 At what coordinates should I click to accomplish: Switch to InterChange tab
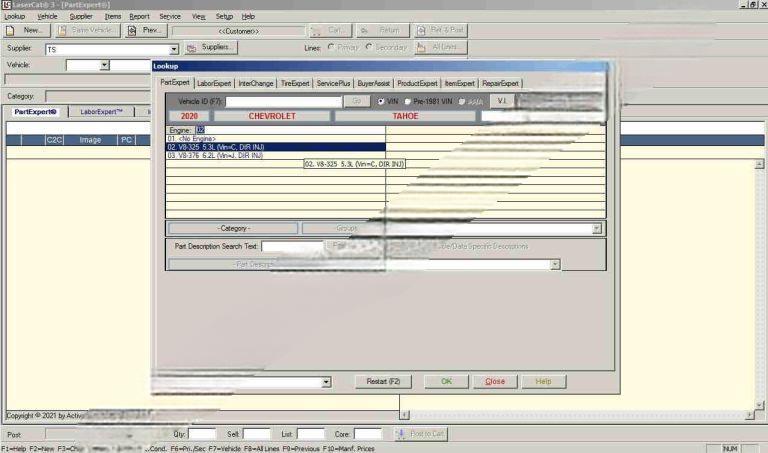256,84
